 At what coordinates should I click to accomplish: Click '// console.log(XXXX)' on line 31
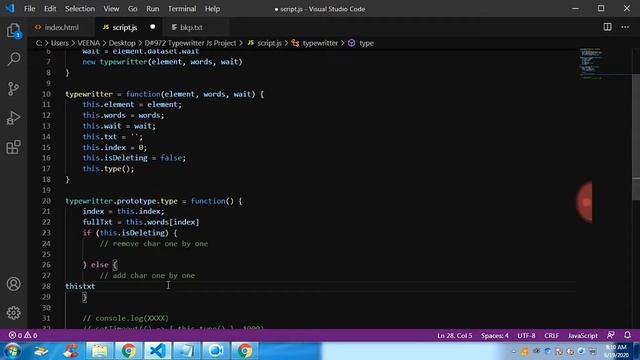tap(126, 318)
